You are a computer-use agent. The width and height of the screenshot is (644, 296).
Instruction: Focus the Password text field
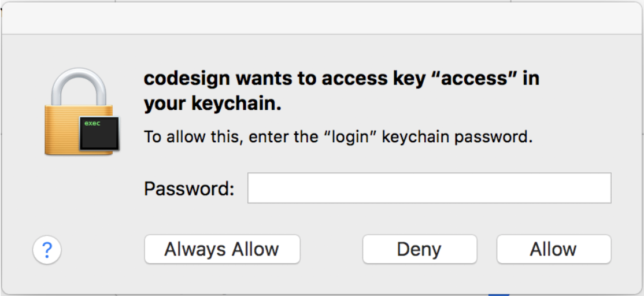click(429, 188)
